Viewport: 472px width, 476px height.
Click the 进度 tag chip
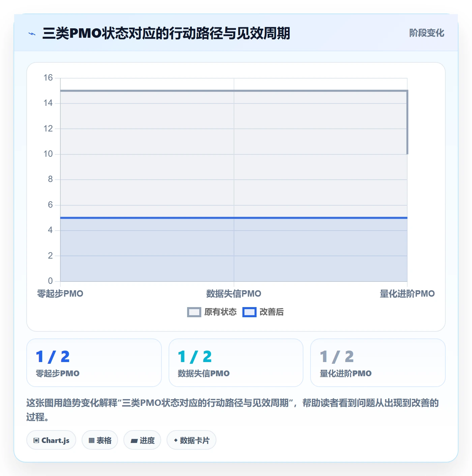click(142, 440)
